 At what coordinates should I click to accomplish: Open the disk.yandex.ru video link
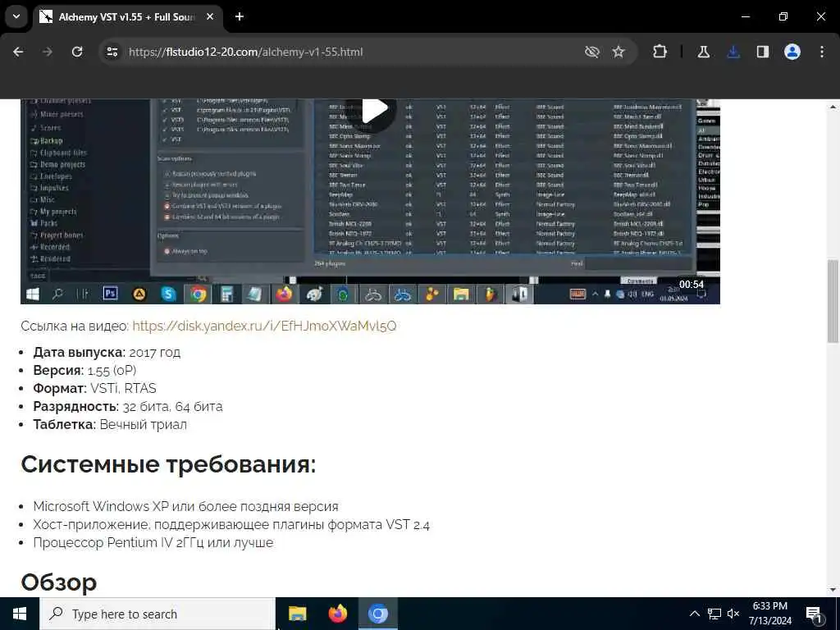click(x=264, y=326)
